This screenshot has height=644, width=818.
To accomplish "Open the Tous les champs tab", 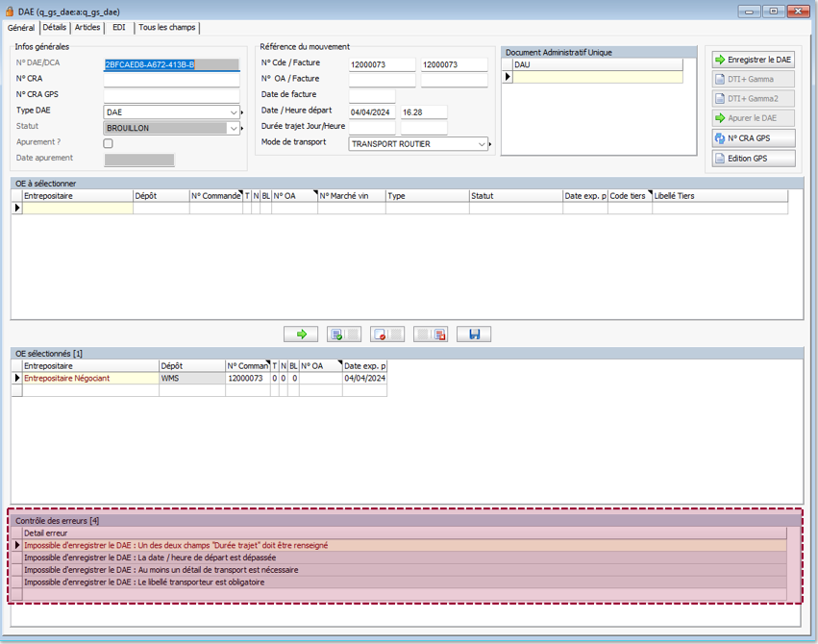I will (x=167, y=28).
